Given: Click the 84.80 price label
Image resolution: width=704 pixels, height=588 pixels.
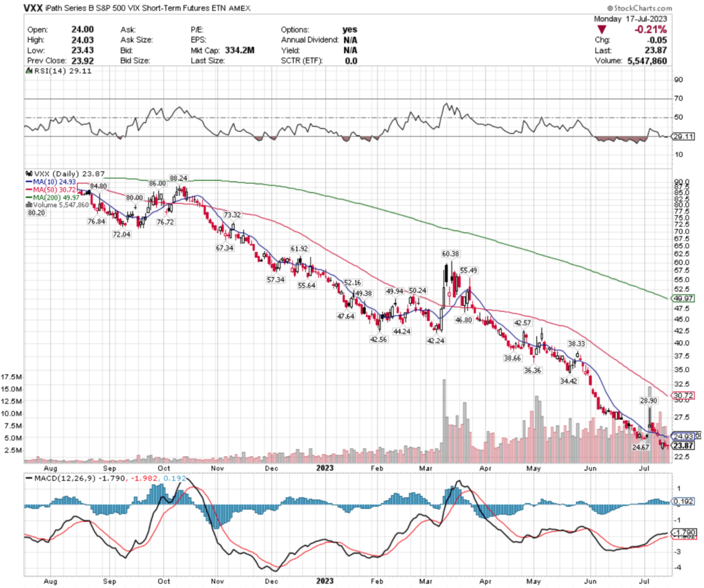Looking at the screenshot, I should pyautogui.click(x=98, y=186).
